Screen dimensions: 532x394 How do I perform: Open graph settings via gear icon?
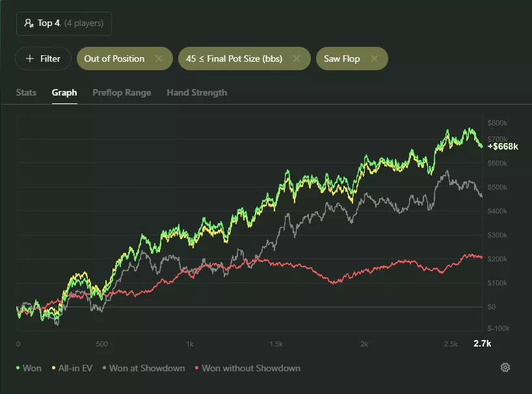[x=505, y=367]
